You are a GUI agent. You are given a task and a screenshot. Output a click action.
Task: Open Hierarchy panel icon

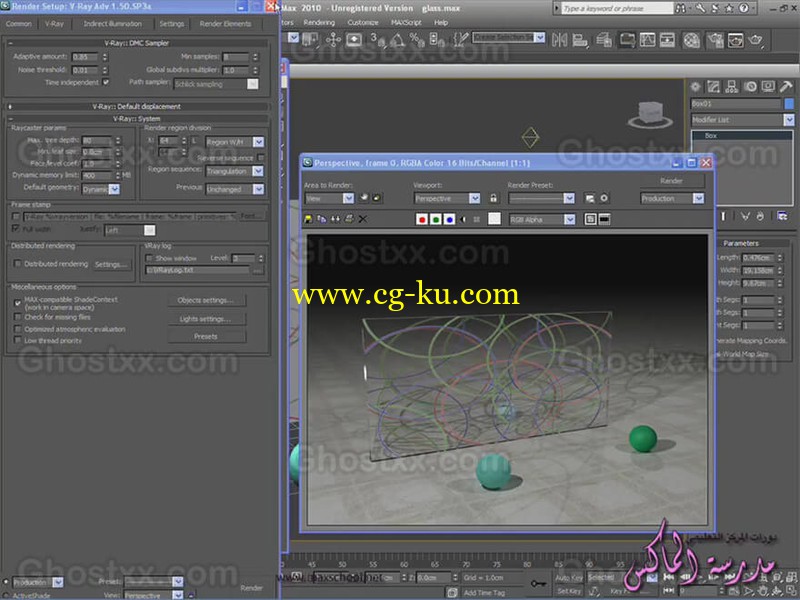pos(732,87)
